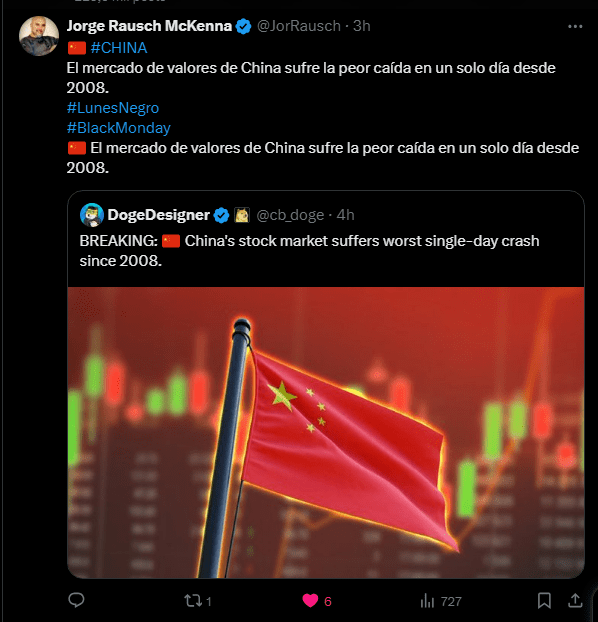Repost this tweet with the retweet icon
This screenshot has width=598, height=622.
pos(193,601)
